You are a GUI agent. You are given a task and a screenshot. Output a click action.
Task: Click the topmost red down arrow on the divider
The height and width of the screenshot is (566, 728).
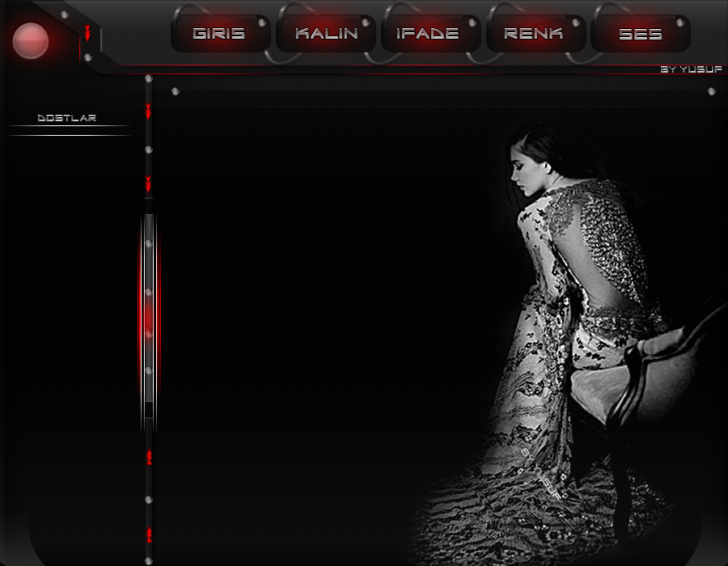[148, 111]
